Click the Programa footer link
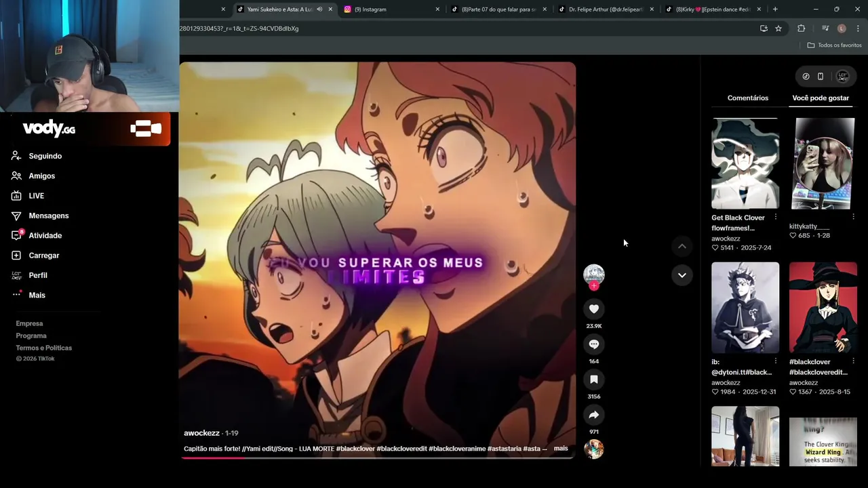 tap(31, 335)
